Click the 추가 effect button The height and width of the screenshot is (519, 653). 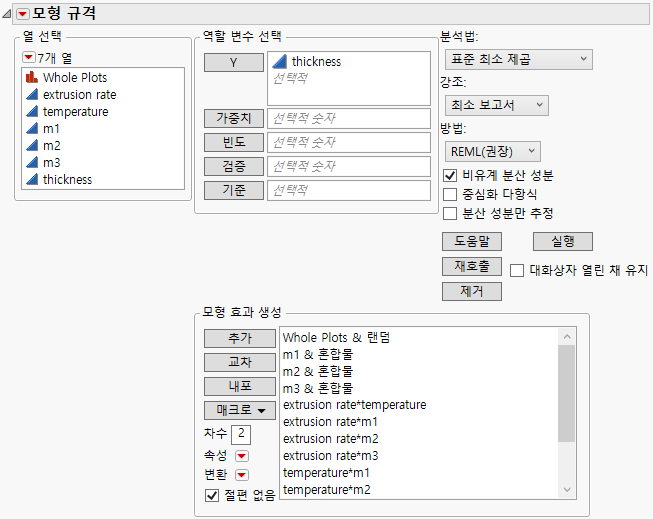tap(240, 338)
